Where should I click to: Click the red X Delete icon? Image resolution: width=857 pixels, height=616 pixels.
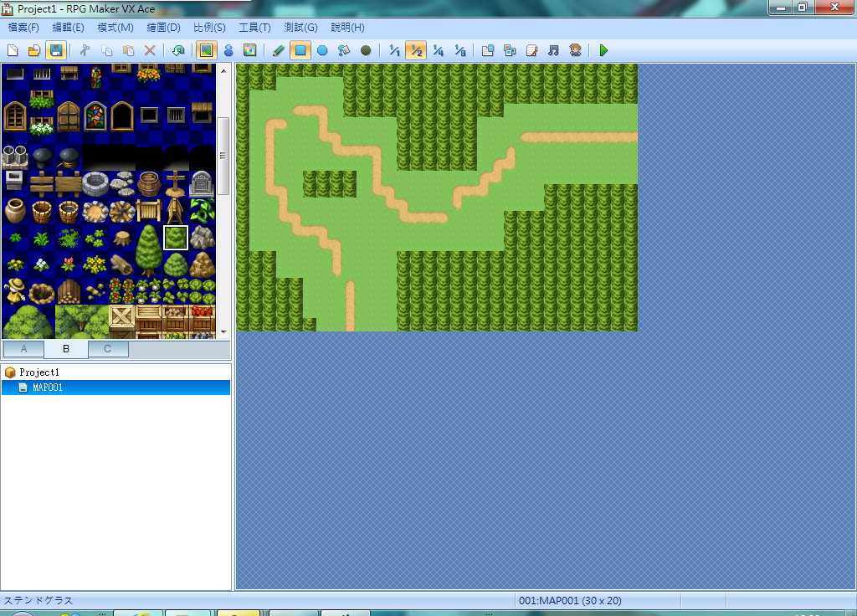tap(150, 51)
